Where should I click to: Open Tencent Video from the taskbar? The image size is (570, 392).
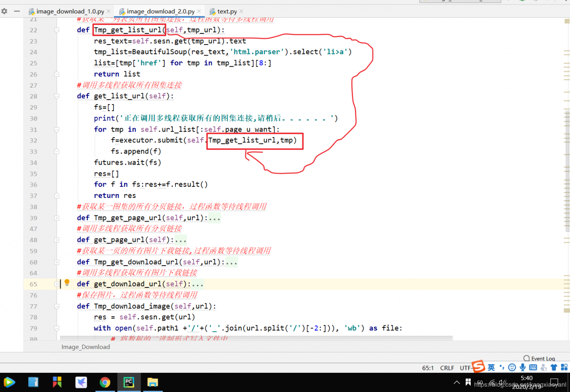pos(9,382)
